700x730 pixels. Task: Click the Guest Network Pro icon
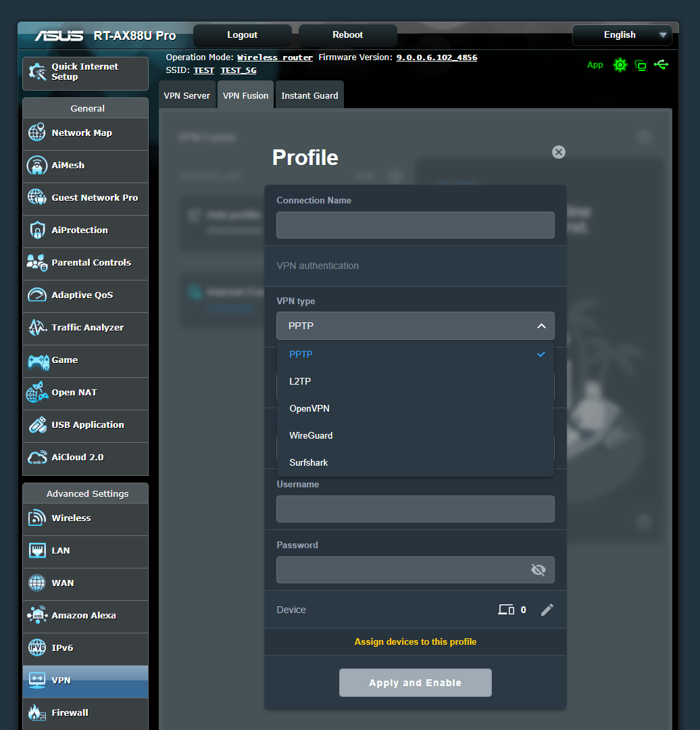coord(36,197)
